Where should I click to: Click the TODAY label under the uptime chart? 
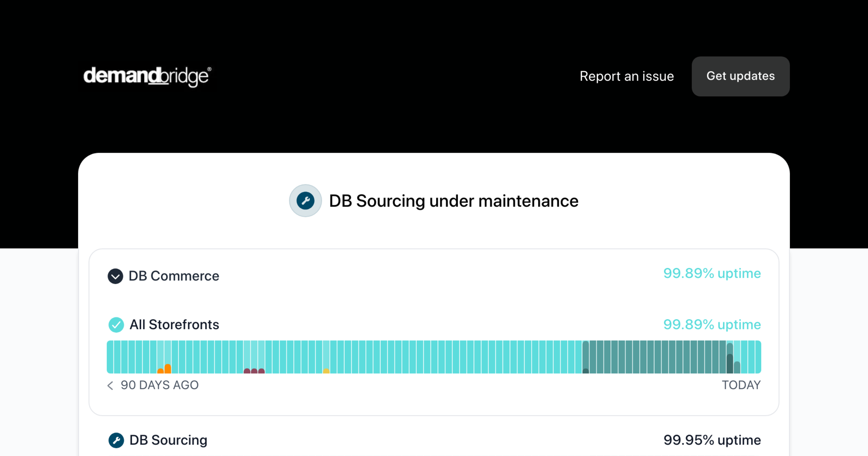741,385
